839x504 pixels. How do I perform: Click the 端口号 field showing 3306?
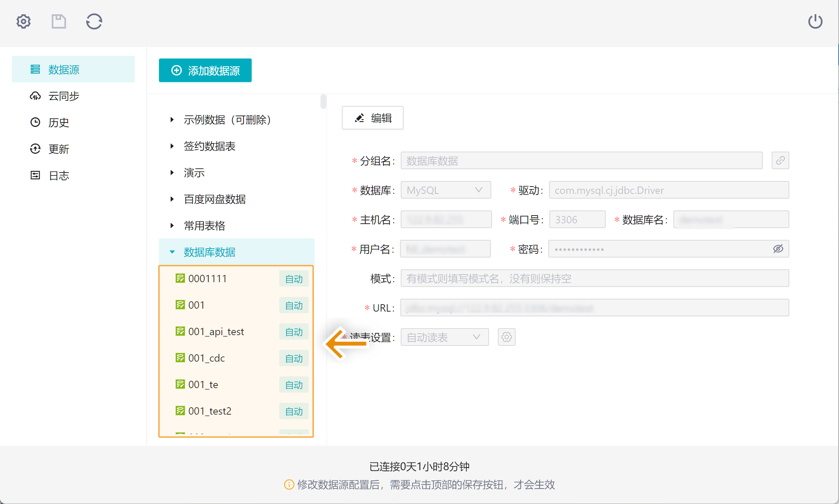click(x=577, y=219)
